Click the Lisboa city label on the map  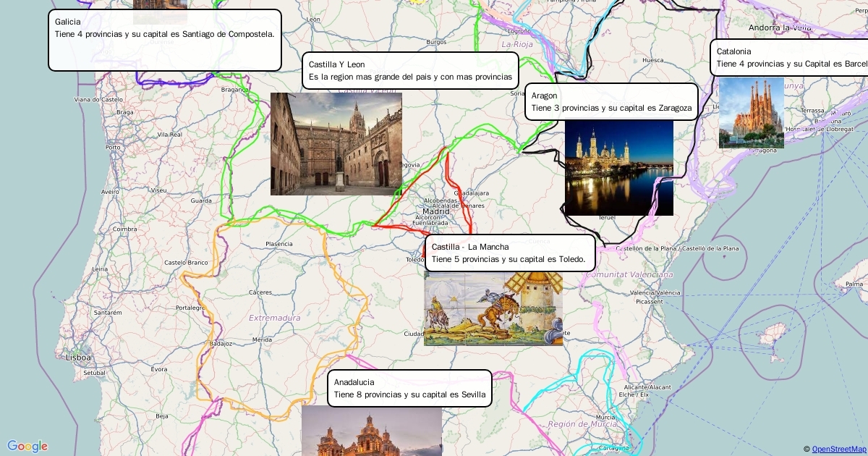click(x=78, y=358)
